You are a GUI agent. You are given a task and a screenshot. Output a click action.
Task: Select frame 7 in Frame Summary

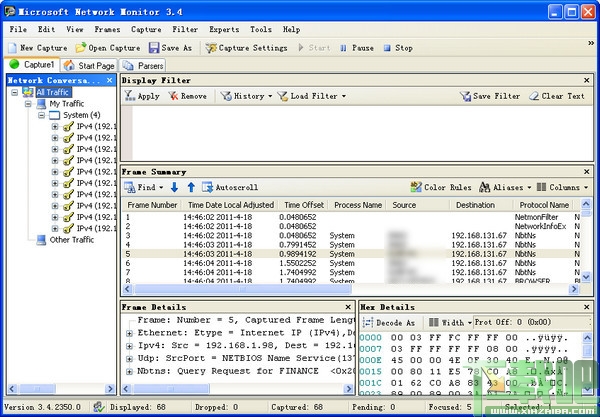[x=351, y=272]
